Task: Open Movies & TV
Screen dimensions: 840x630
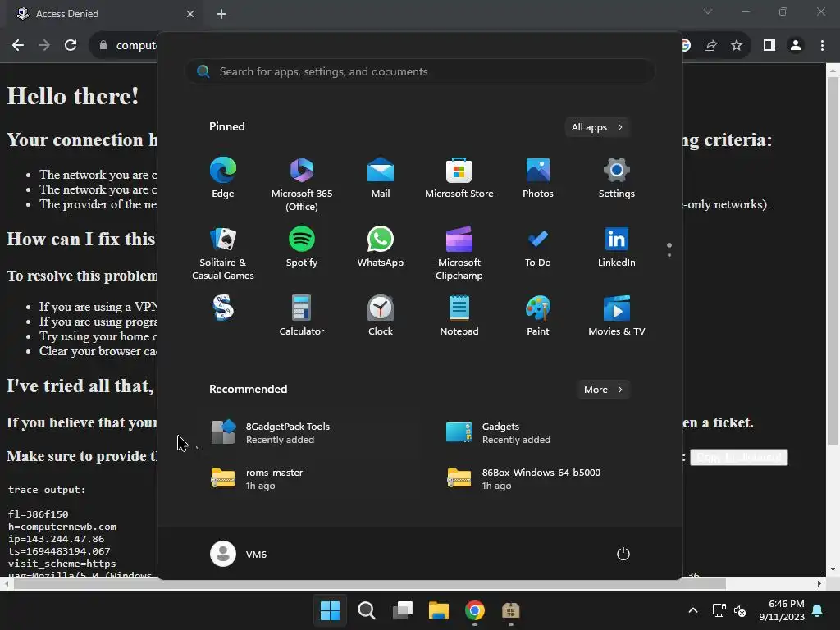Action: (617, 316)
